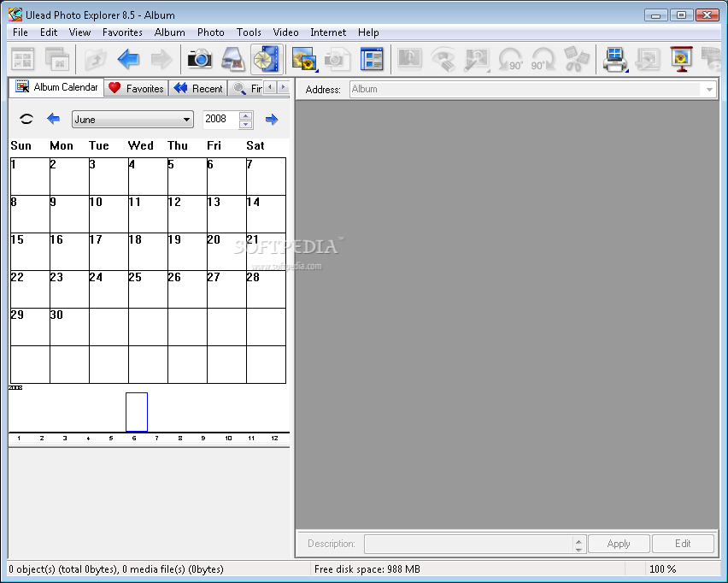Viewport: 728px width, 583px height.
Task: Rotate 90 degrees clockwise icon
Action: click(x=543, y=60)
